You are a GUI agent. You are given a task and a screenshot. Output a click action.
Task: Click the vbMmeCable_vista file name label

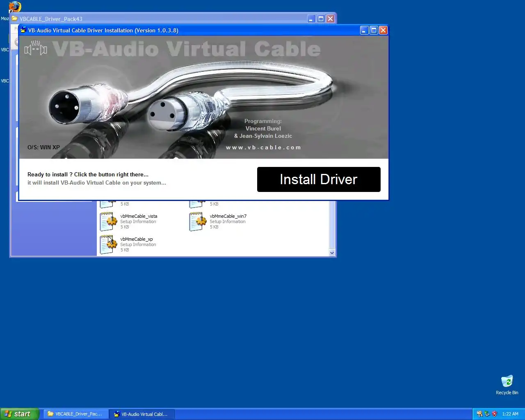pyautogui.click(x=139, y=216)
